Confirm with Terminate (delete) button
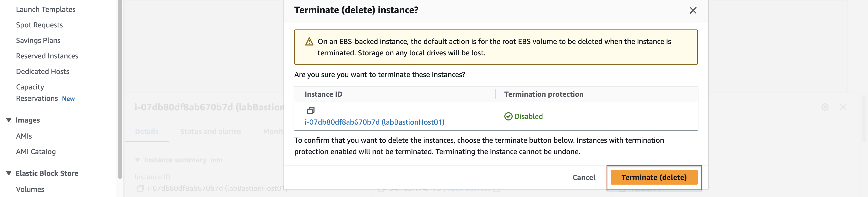The image size is (868, 197). coord(654,177)
